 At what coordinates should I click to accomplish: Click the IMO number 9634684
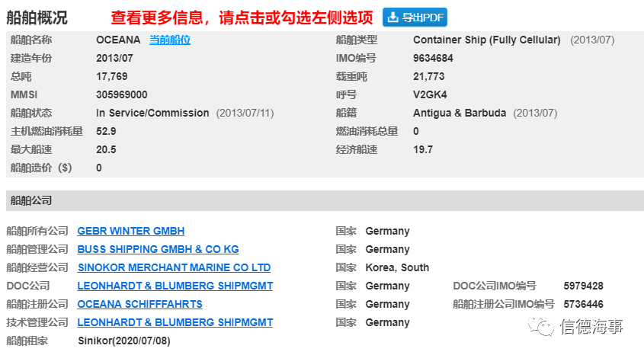point(433,58)
